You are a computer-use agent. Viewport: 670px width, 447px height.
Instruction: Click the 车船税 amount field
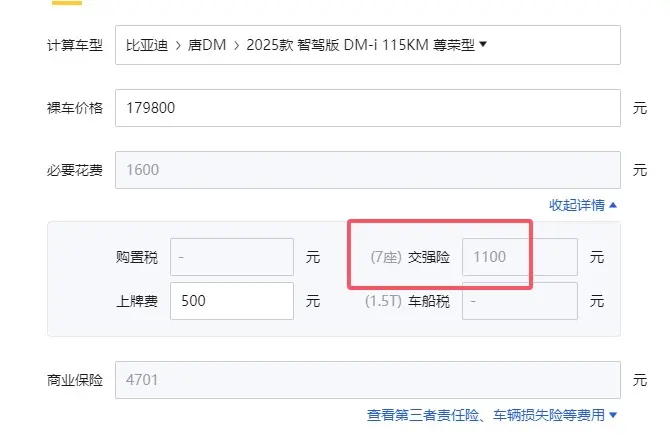click(520, 301)
